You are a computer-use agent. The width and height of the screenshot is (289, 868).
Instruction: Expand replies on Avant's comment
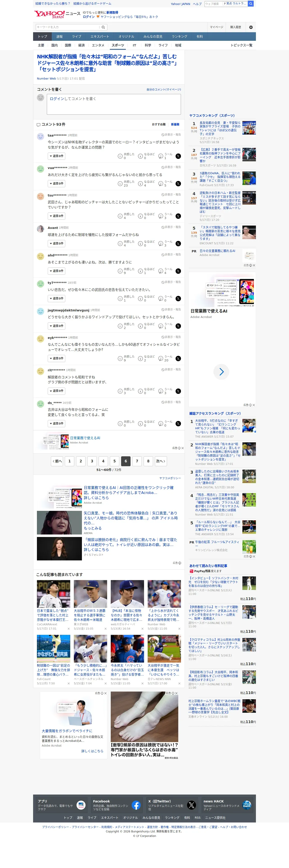pyautogui.click(x=56, y=244)
